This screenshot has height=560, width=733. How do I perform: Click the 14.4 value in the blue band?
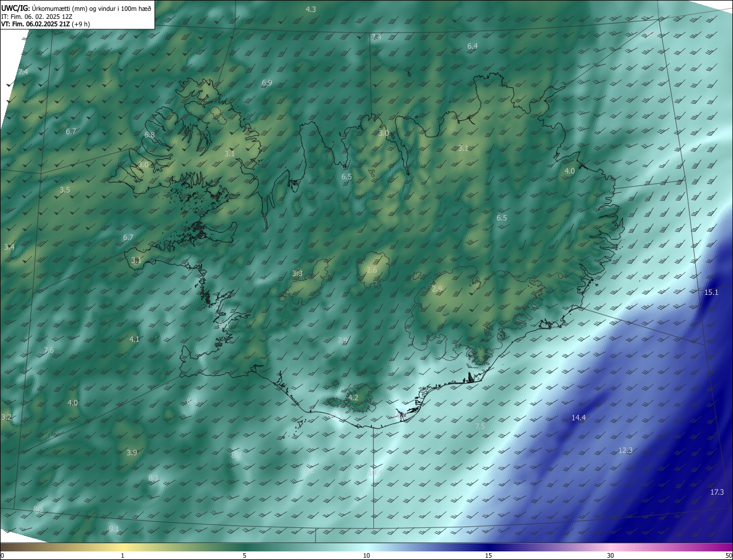tap(578, 417)
